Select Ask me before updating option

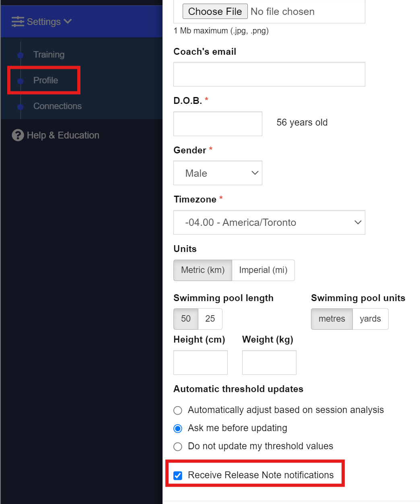[x=178, y=428]
